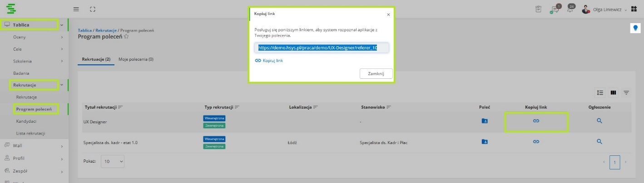Image resolution: width=644 pixels, height=183 pixels.
Task: Open the magnifier announcement icon for UX Designer
Action: point(599,121)
